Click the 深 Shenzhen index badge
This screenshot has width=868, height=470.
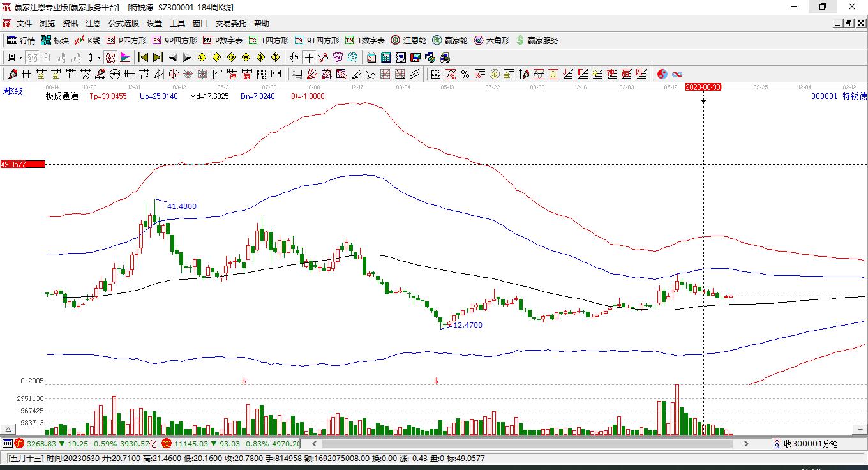pyautogui.click(x=167, y=443)
